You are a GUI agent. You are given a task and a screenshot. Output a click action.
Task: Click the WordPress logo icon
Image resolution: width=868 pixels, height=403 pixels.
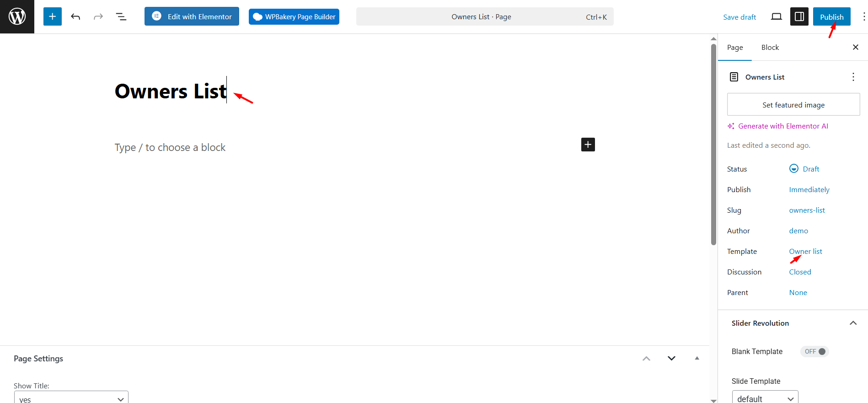(x=17, y=16)
